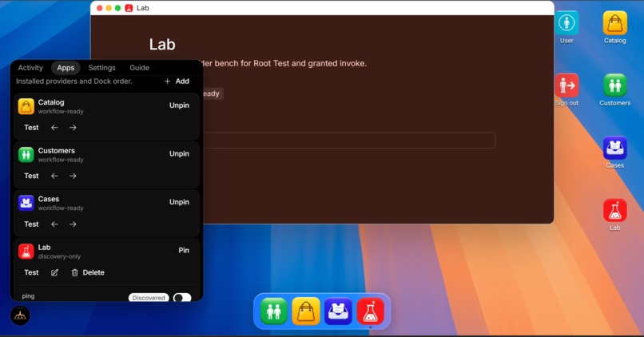Move Cases right in Dock order
Screen dimensions: 644x337
tap(73, 224)
